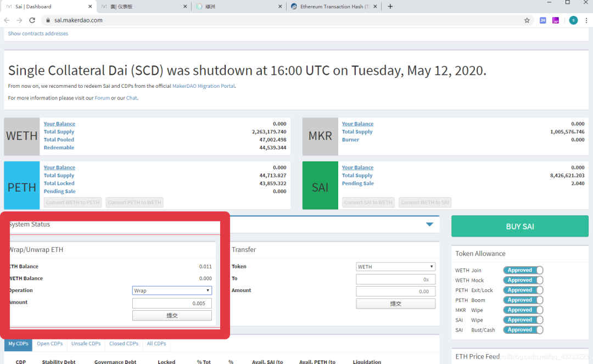Click the Convert WETH to SAI button
This screenshot has width=593, height=364.
point(425,203)
